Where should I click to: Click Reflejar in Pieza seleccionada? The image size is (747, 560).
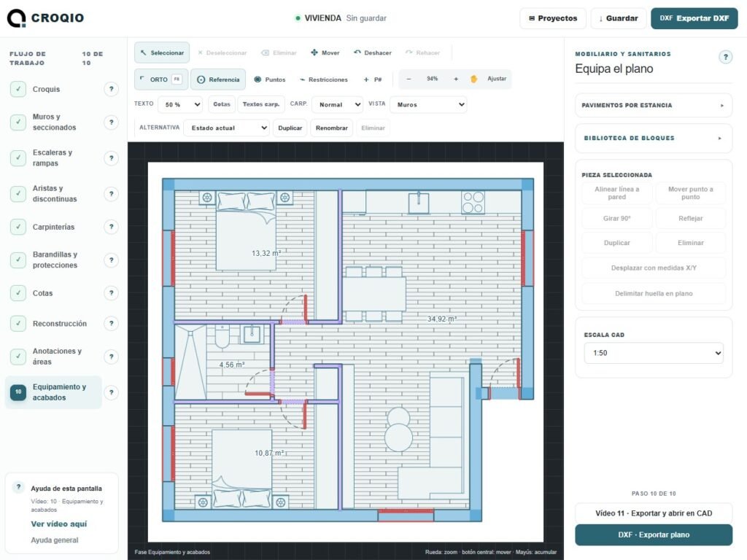pos(690,219)
